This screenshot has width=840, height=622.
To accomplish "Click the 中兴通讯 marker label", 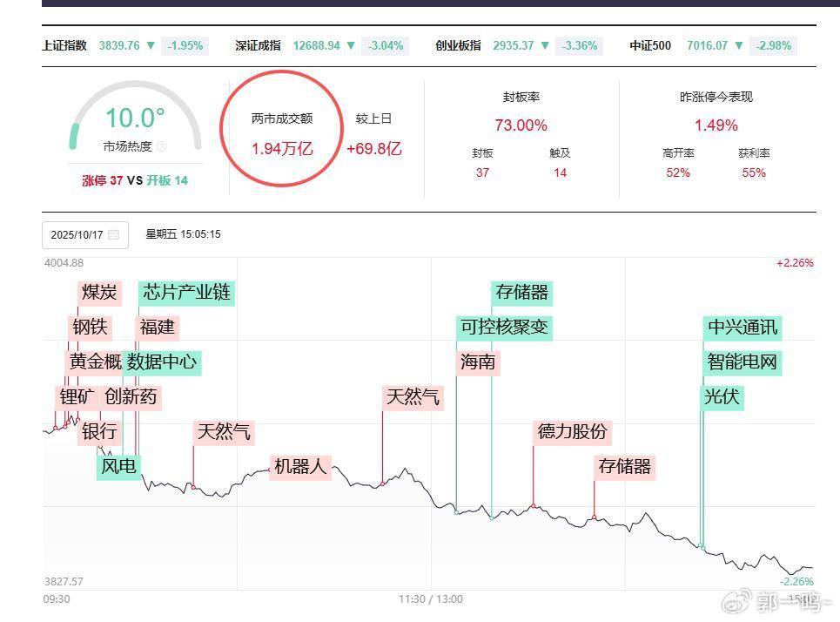I will point(743,328).
